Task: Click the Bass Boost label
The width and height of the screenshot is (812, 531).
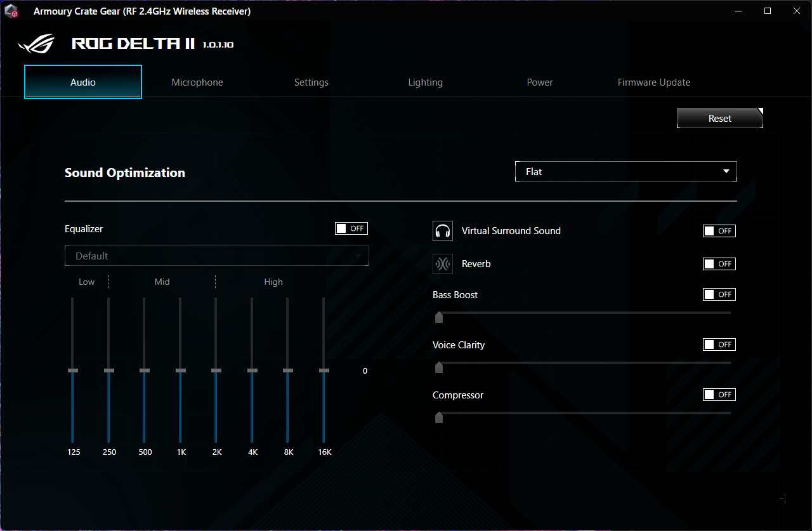Action: pos(455,295)
